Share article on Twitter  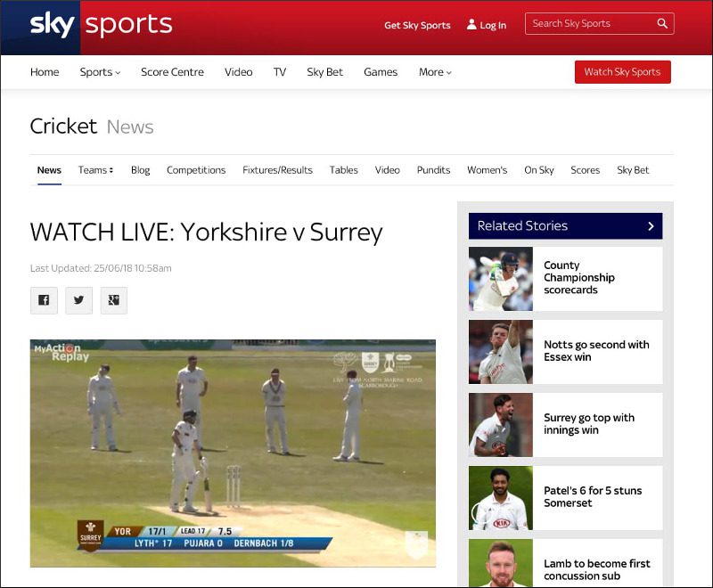pos(78,300)
